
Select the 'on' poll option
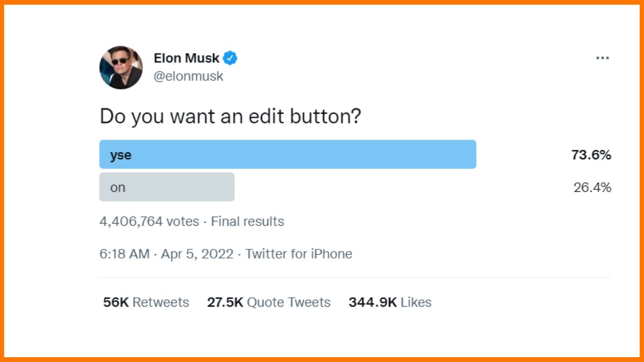click(166, 187)
